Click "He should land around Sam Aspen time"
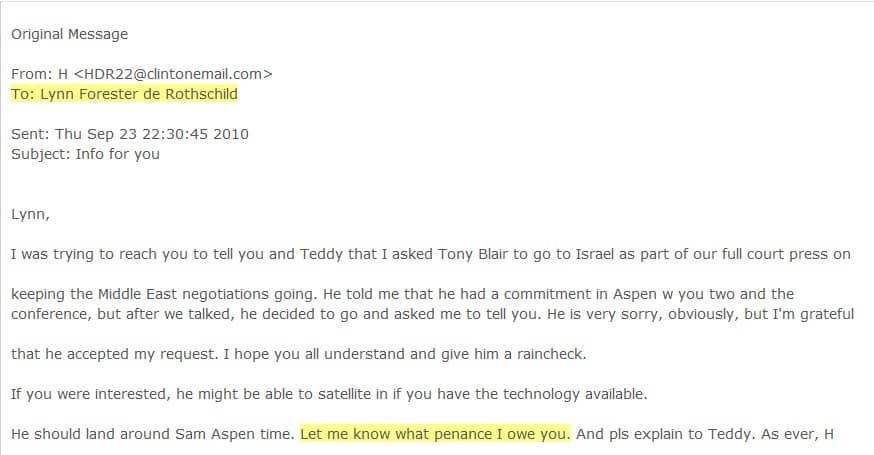This screenshot has width=874, height=455. (x=152, y=434)
